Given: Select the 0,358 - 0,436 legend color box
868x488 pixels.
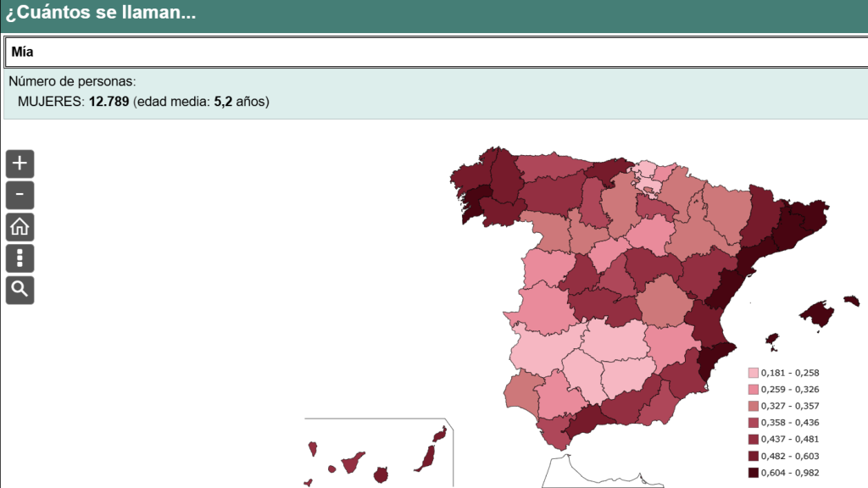Looking at the screenshot, I should coord(753,423).
